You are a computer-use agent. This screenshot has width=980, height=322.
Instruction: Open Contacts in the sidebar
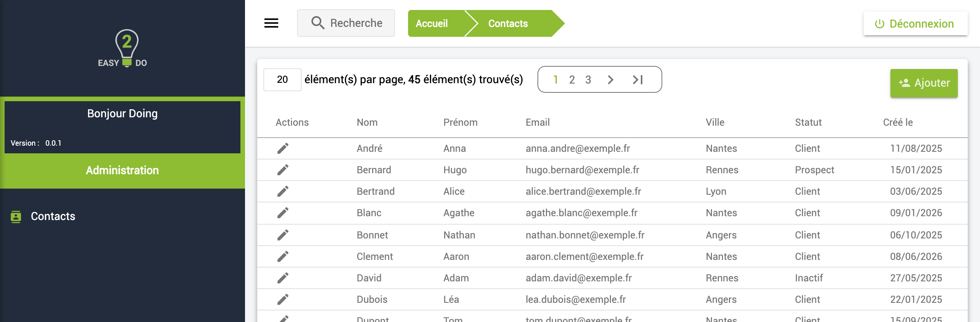(x=53, y=217)
